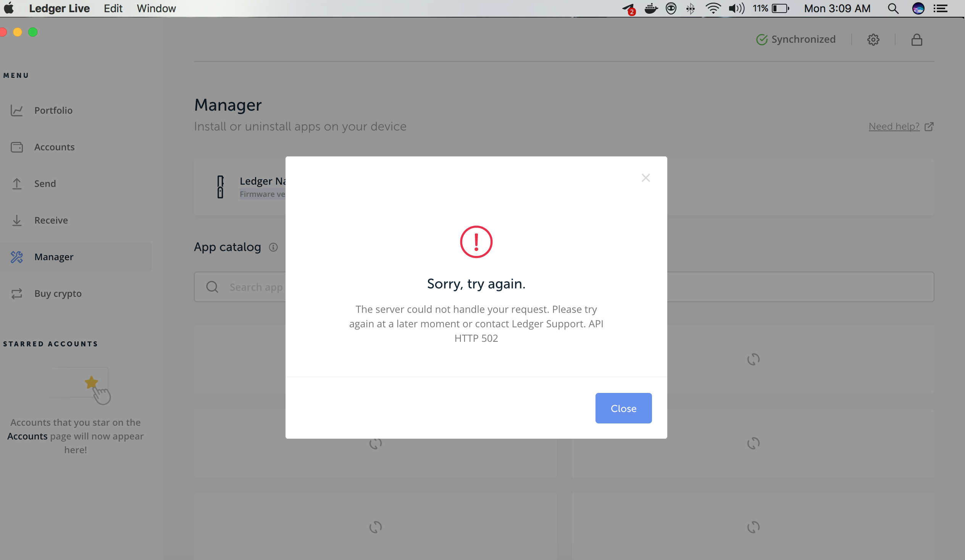The height and width of the screenshot is (560, 965).
Task: Dismiss the error popup via the X
Action: pyautogui.click(x=645, y=178)
